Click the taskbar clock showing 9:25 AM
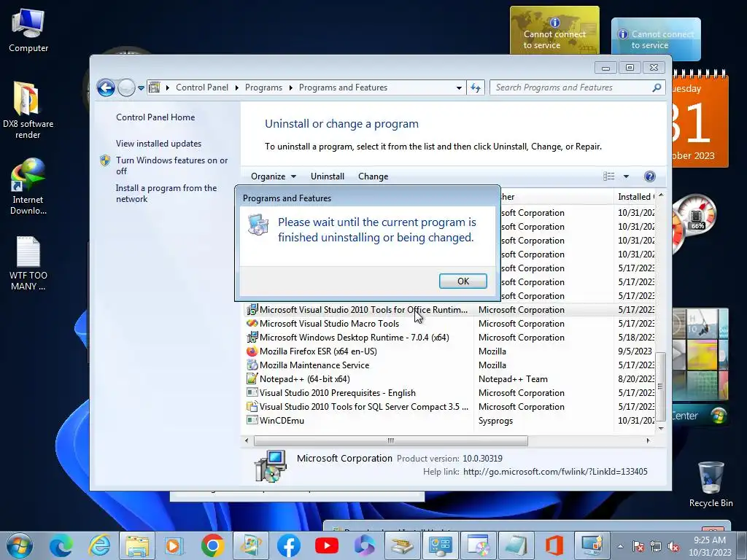This screenshot has width=747, height=560. (710, 546)
